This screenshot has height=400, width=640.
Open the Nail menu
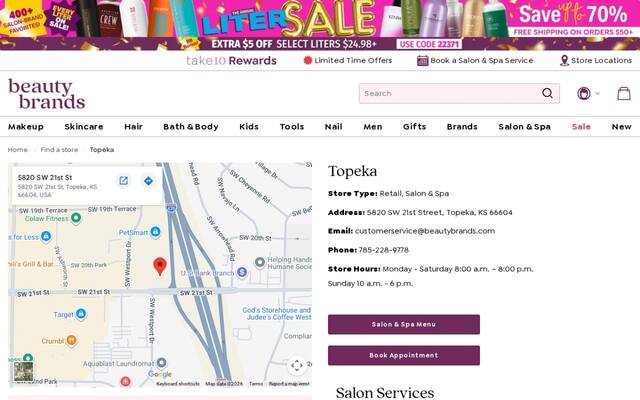tap(333, 127)
